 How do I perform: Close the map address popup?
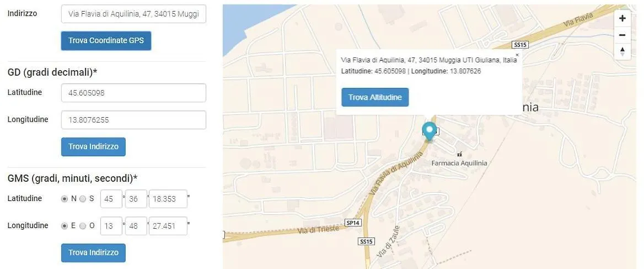point(517,55)
